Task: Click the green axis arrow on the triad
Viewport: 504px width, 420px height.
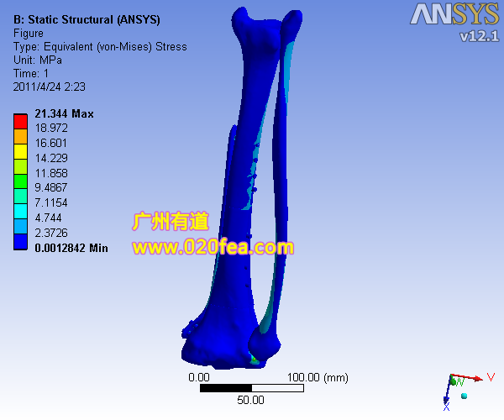Action: click(x=454, y=382)
